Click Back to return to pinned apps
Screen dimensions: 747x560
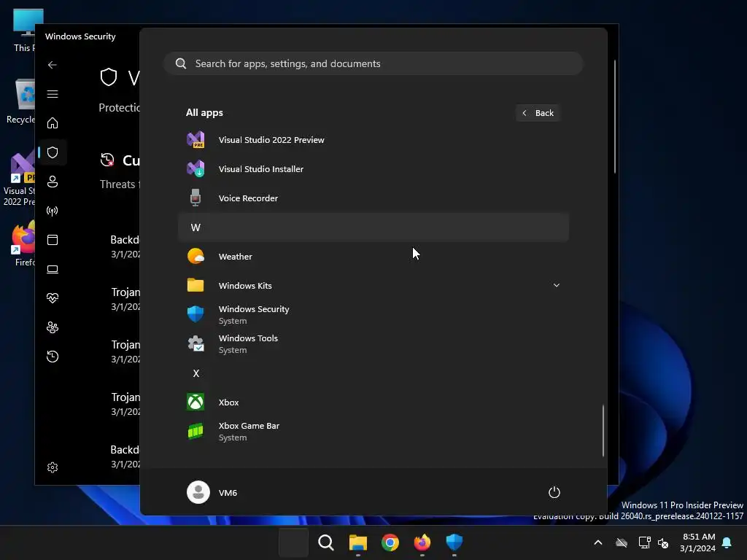click(x=538, y=113)
